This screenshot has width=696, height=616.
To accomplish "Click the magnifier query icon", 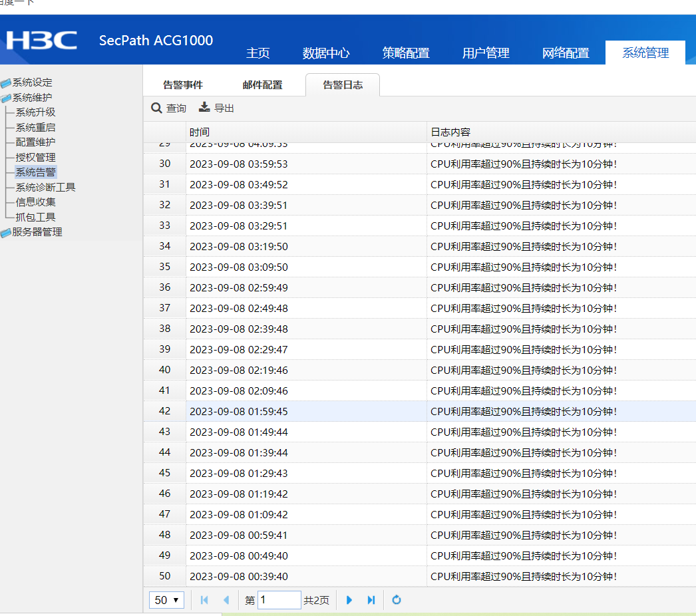I will click(156, 108).
